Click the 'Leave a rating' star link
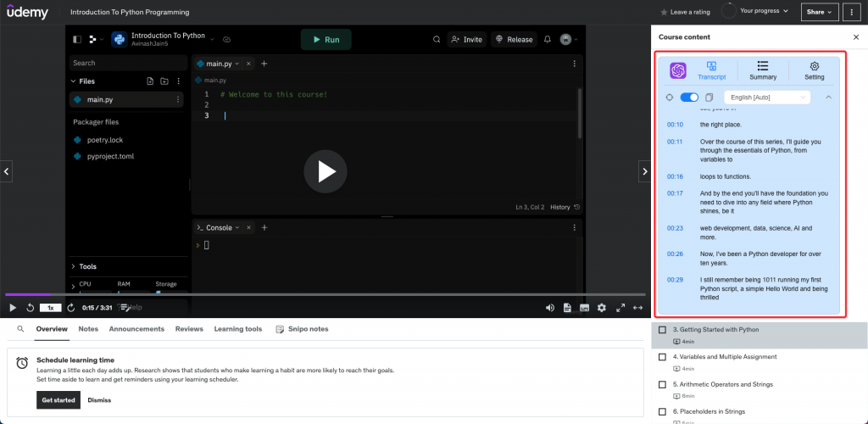The width and height of the screenshot is (868, 424). (685, 12)
